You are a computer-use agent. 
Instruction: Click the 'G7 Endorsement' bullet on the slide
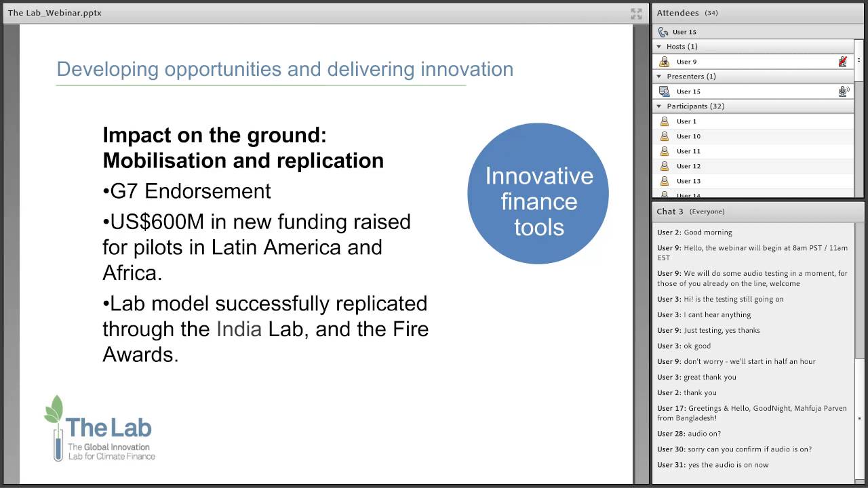(x=187, y=191)
